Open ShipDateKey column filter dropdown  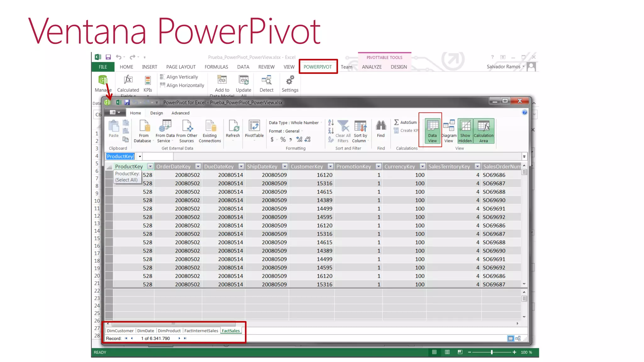(x=285, y=167)
